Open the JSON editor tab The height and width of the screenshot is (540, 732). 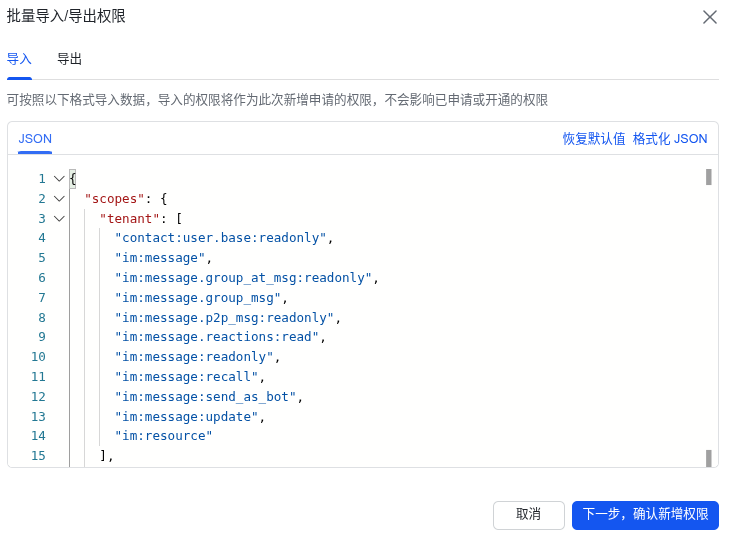click(x=35, y=139)
